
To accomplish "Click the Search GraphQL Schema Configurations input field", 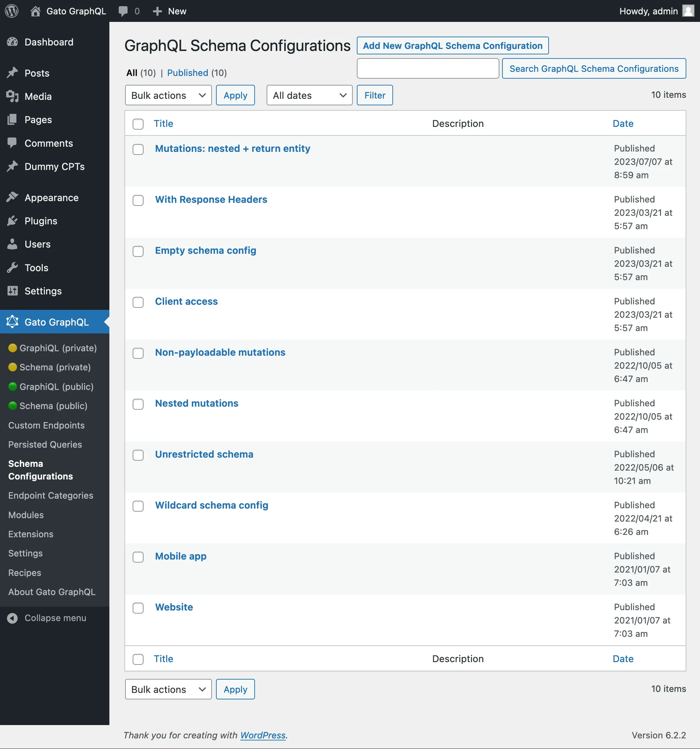I will [428, 68].
